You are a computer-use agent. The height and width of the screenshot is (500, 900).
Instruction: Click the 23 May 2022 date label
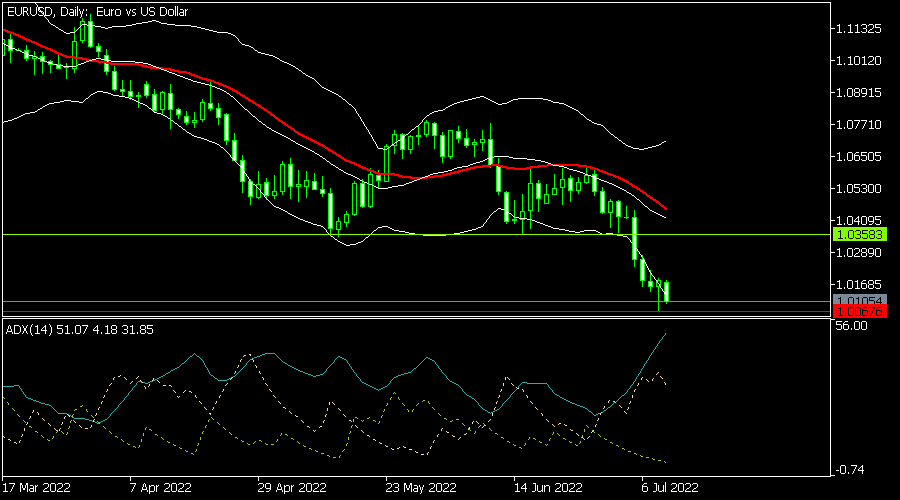coord(421,488)
